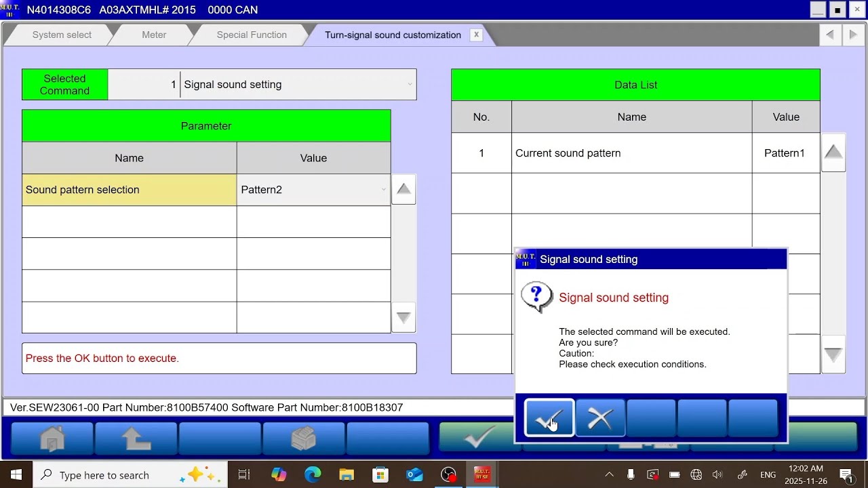Select Turn-signal sound customization tab
868x488 pixels.
(393, 35)
